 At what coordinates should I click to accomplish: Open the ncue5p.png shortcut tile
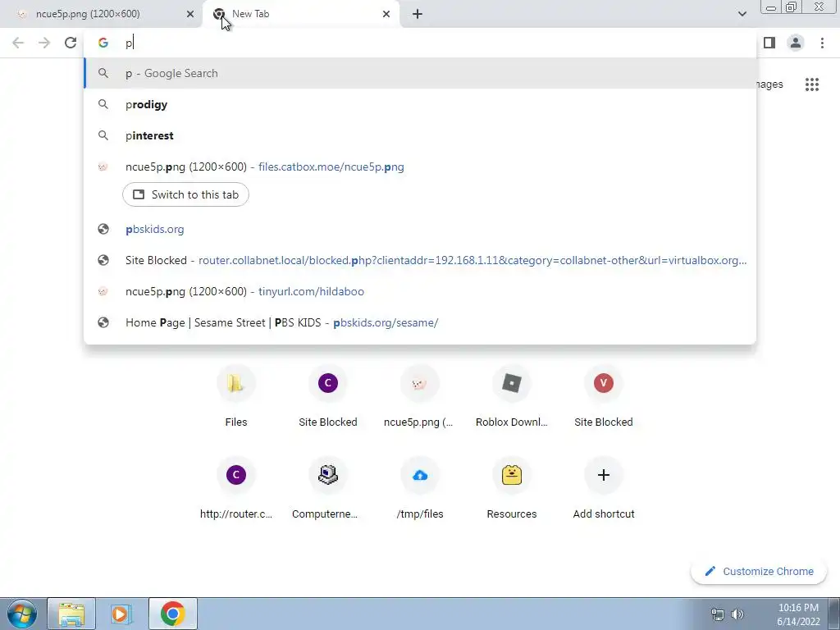pos(419,397)
